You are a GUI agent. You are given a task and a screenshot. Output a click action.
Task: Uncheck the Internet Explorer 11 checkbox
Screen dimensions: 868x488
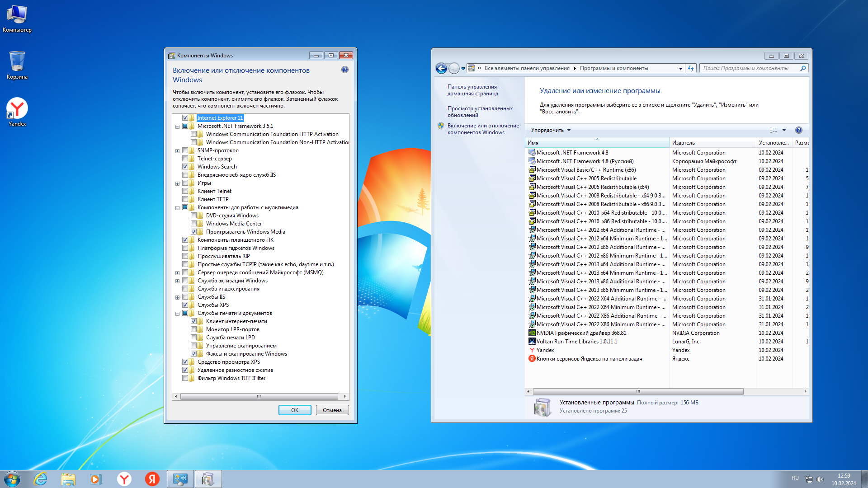coord(185,118)
